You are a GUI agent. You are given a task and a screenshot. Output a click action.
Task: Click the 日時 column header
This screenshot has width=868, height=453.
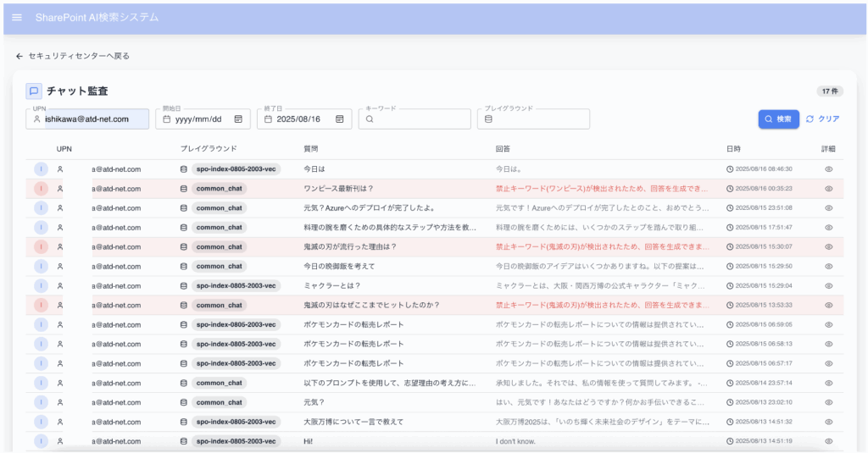tap(733, 149)
